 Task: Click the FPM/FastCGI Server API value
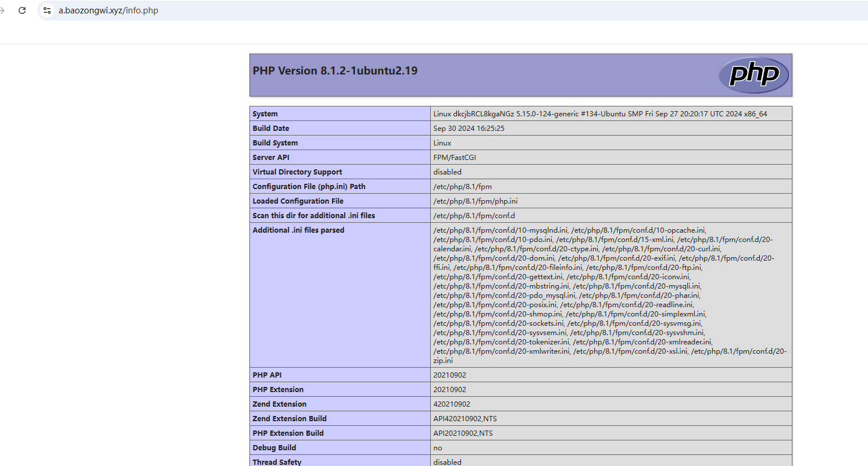click(x=455, y=158)
